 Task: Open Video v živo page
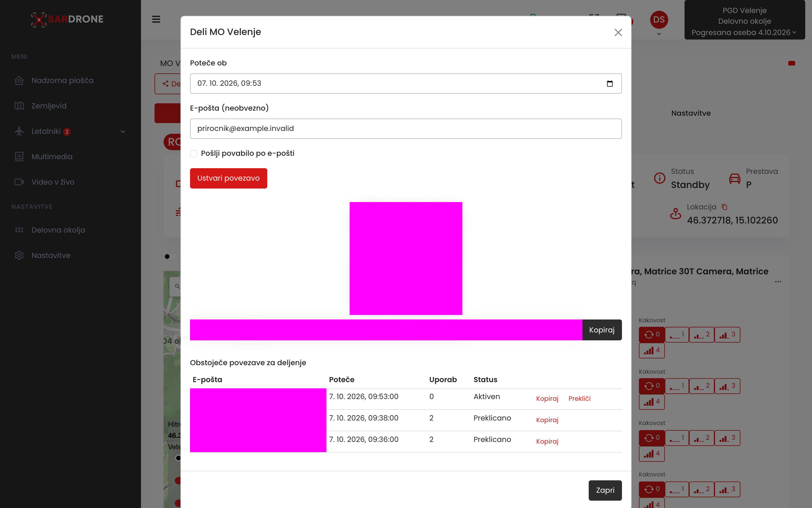[53, 182]
